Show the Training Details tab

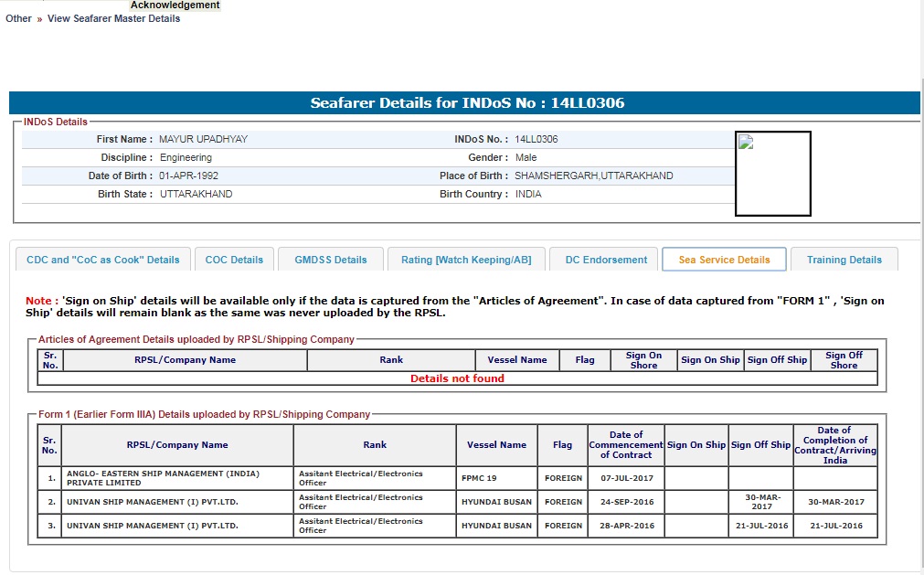(x=844, y=260)
